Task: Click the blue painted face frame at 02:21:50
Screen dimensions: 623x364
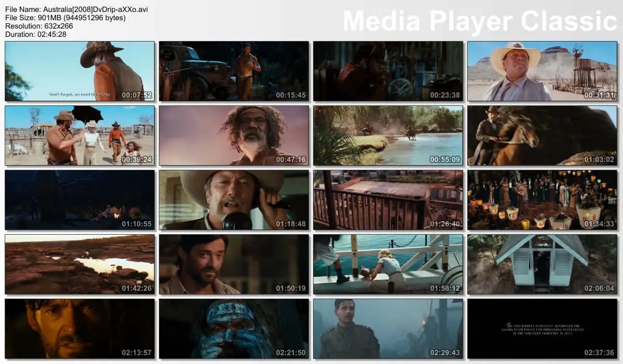Action: click(x=234, y=329)
